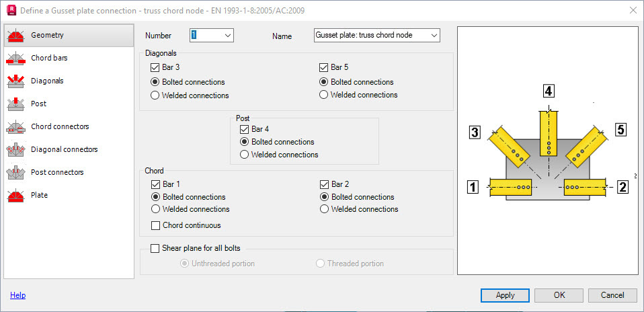Select the Chord bars icon
The height and width of the screenshot is (312, 644).
point(17,58)
